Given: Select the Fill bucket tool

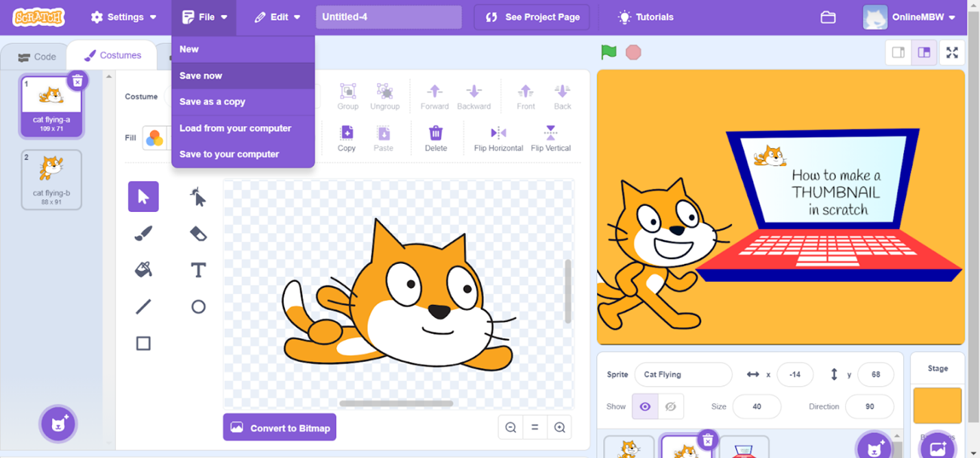Looking at the screenshot, I should tap(143, 270).
